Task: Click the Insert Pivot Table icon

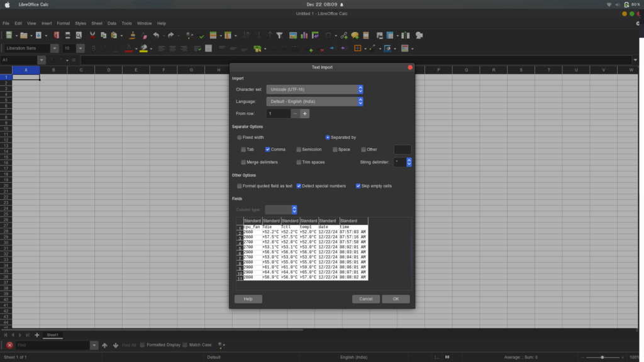Action: 316,35
